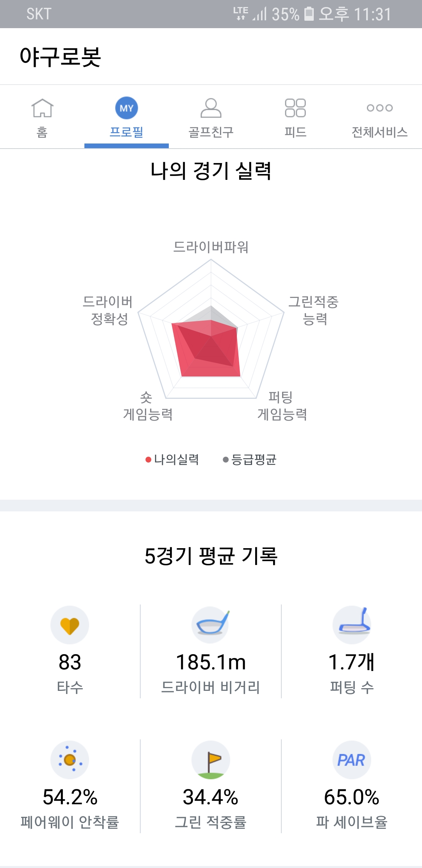Tap the driver club head icon

pos(211,624)
